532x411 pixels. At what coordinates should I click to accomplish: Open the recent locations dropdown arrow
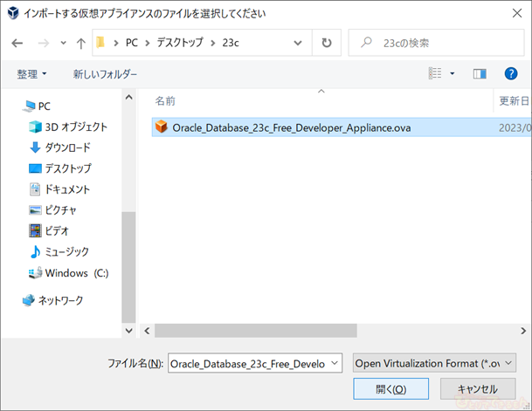coord(62,43)
